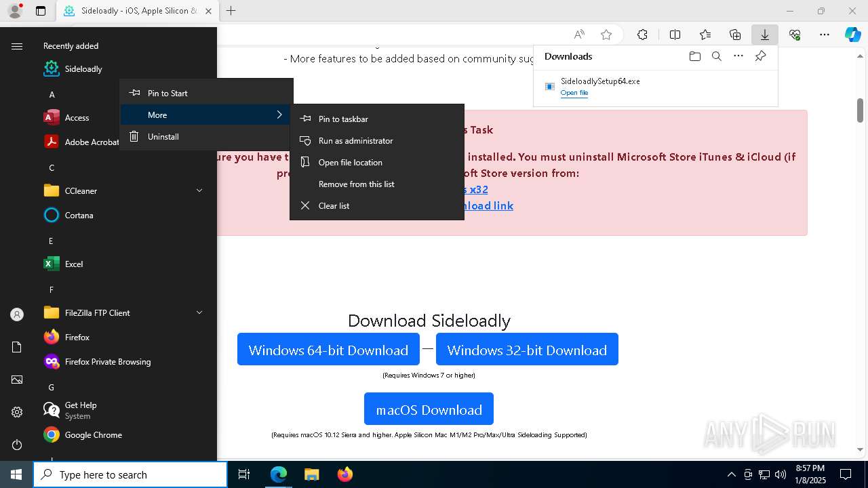This screenshot has width=868, height=488.
Task: Open the Edge profile avatar
Action: point(15,11)
